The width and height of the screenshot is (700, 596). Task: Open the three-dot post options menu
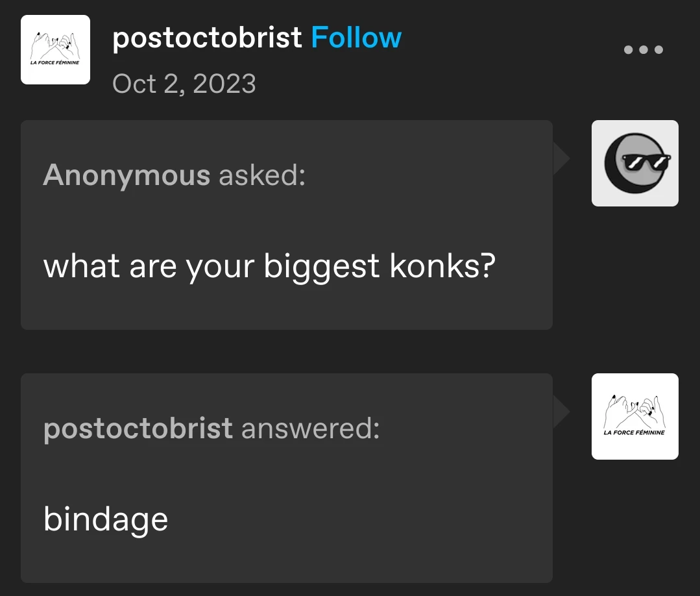pyautogui.click(x=643, y=49)
